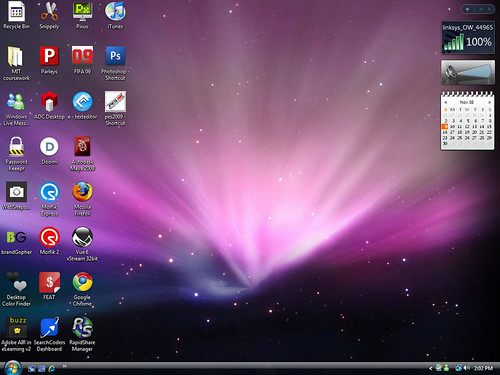500x375 pixels.
Task: Add a gadget with the sidebar plus button
Action: point(467,9)
